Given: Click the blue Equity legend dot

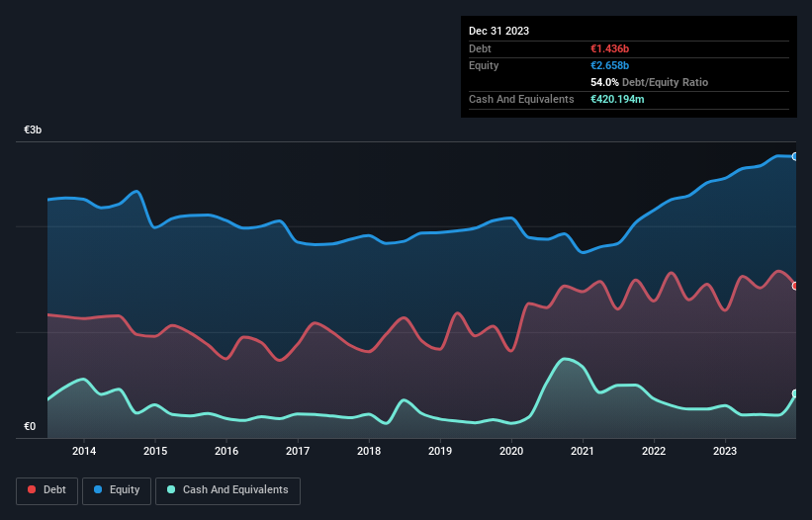Looking at the screenshot, I should pos(98,489).
